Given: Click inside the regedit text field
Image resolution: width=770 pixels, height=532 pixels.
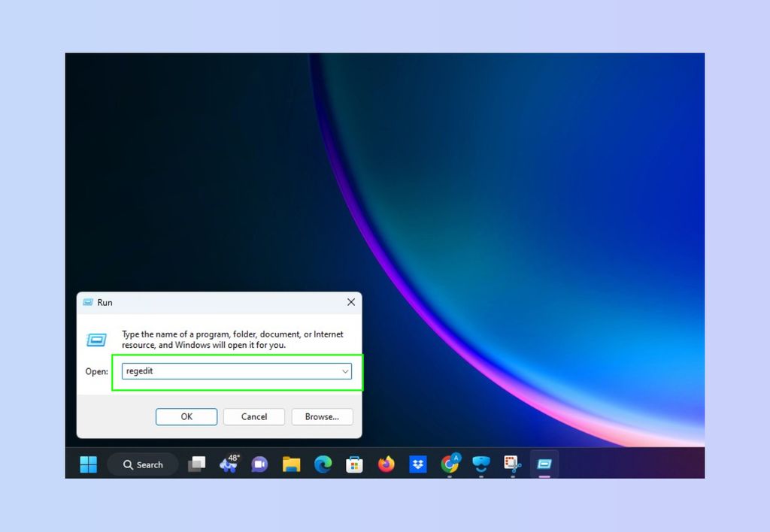Looking at the screenshot, I should pyautogui.click(x=226, y=370).
